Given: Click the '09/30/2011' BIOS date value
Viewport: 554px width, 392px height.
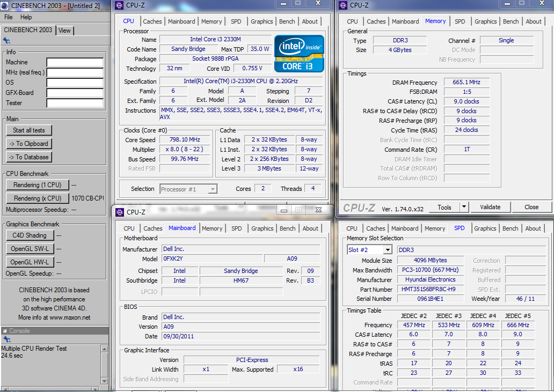Looking at the screenshot, I should click(240, 336).
